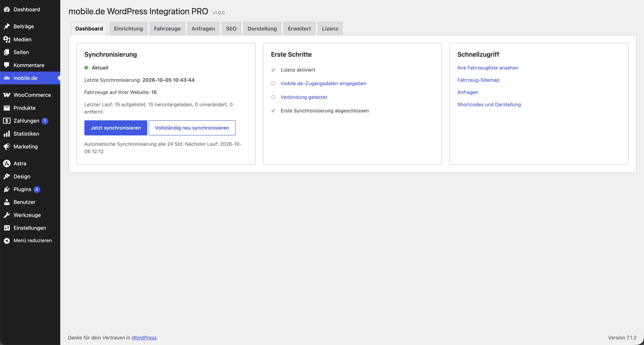Click the Plugins update badge showing 4
This screenshot has width=644, height=345.
pyautogui.click(x=37, y=189)
